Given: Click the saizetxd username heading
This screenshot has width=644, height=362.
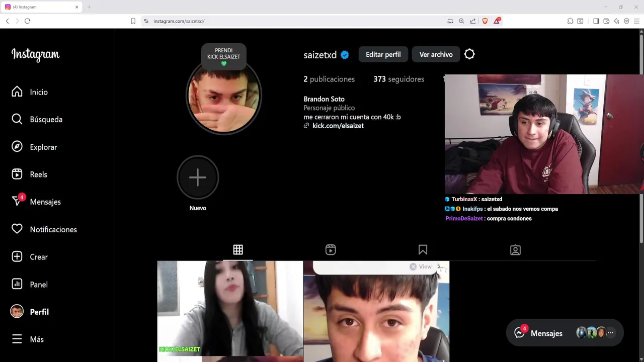Looking at the screenshot, I should [320, 55].
